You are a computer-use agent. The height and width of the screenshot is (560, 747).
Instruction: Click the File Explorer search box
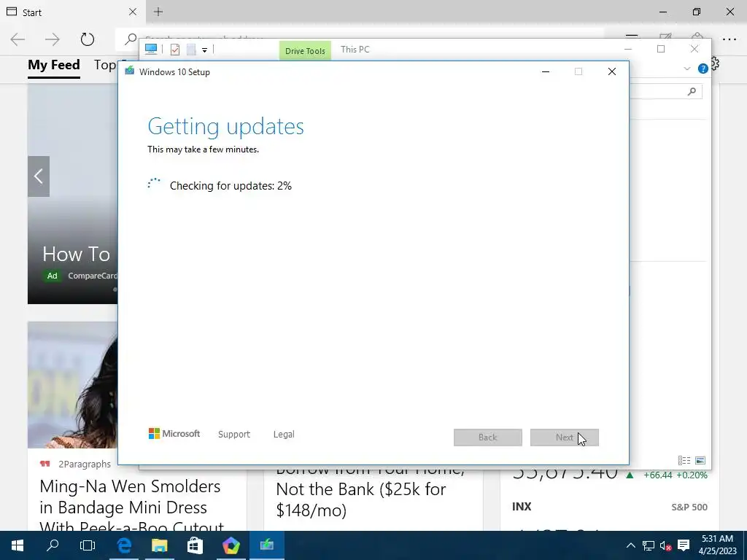point(665,91)
